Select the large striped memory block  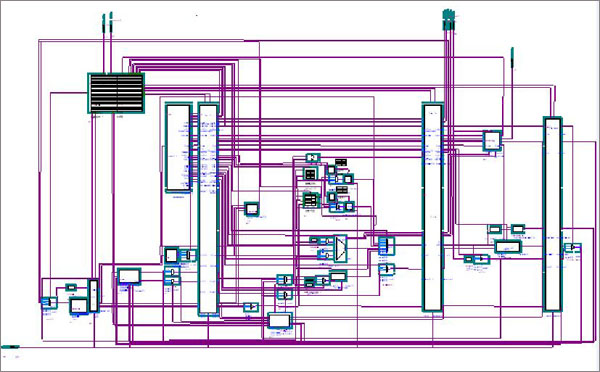pos(116,93)
